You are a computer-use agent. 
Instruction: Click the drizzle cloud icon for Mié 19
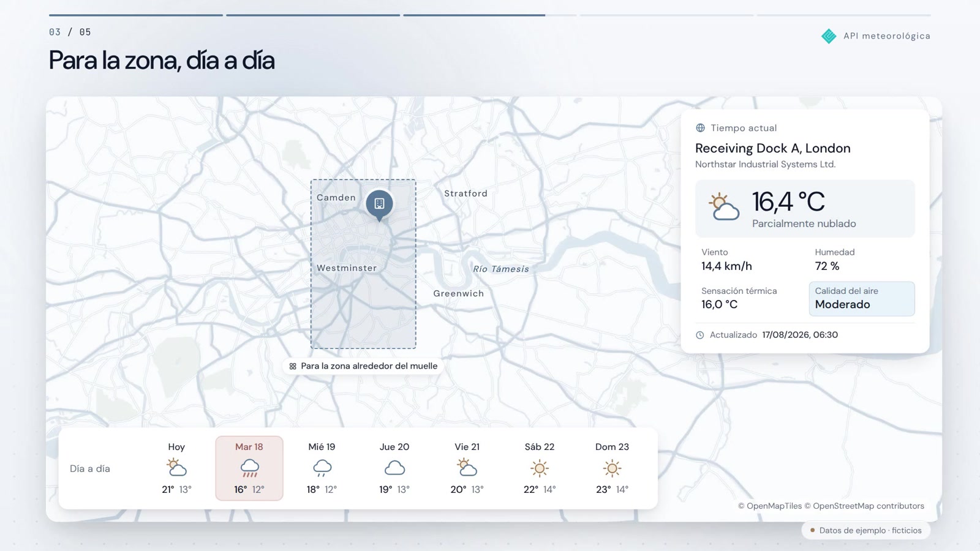(322, 468)
